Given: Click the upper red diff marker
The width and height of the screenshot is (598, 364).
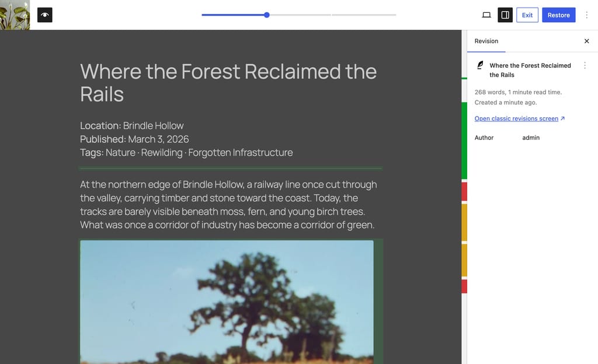Looking at the screenshot, I should (x=464, y=191).
